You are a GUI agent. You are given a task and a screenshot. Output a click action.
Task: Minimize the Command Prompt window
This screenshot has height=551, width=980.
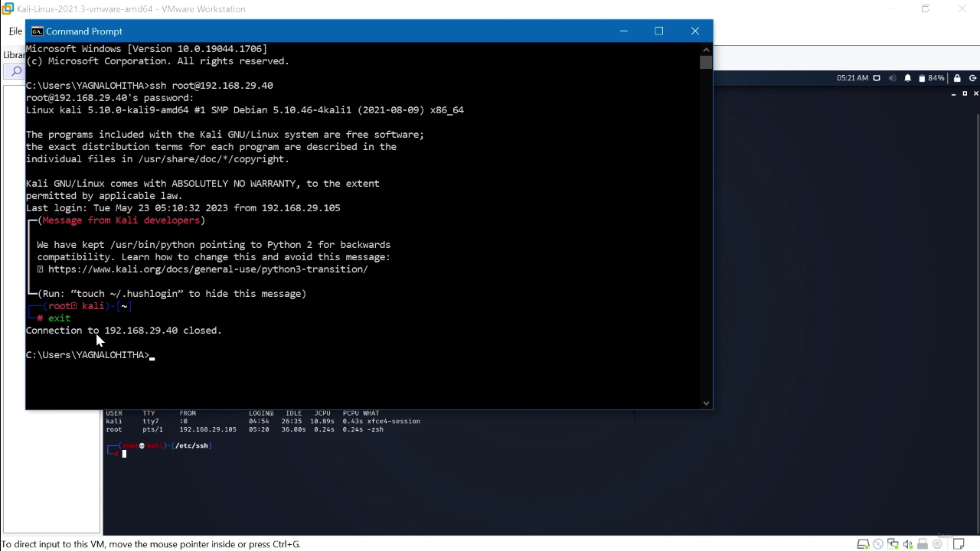[624, 31]
